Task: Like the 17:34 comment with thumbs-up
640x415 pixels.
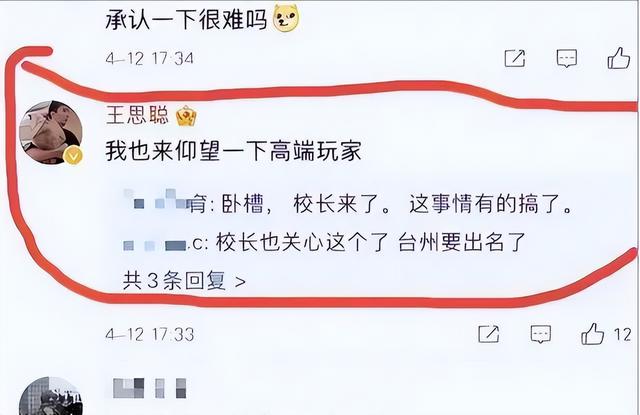Action: coord(619,58)
